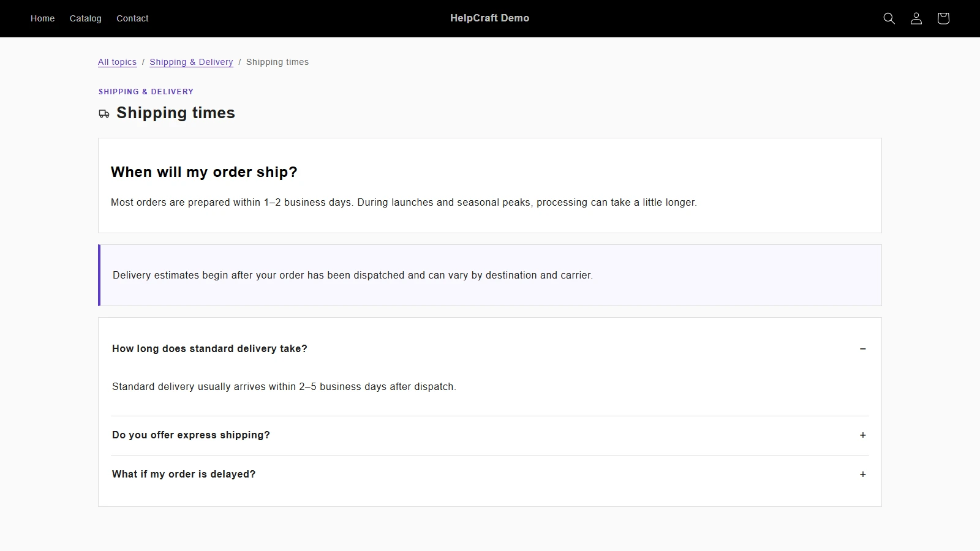Expand the plus icon for delayed order
This screenshot has height=551, width=980.
(x=862, y=474)
